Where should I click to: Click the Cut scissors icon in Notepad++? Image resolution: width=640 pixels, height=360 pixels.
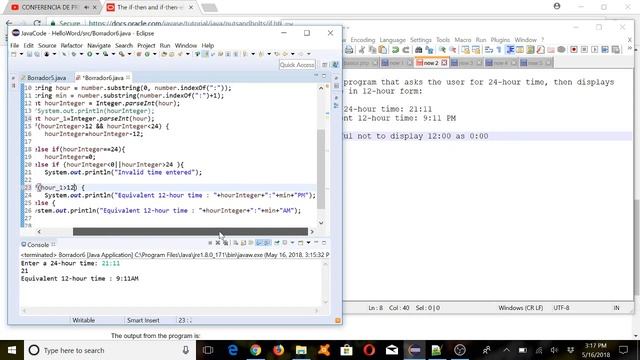click(x=362, y=50)
